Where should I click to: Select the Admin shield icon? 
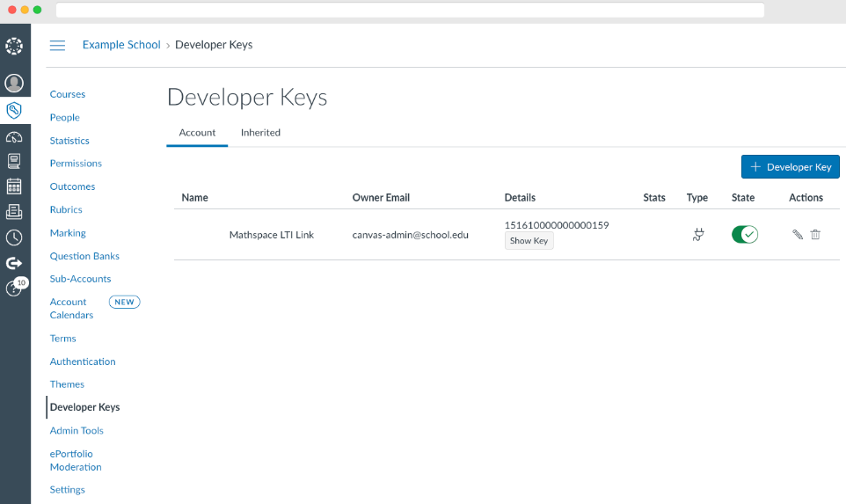14,111
